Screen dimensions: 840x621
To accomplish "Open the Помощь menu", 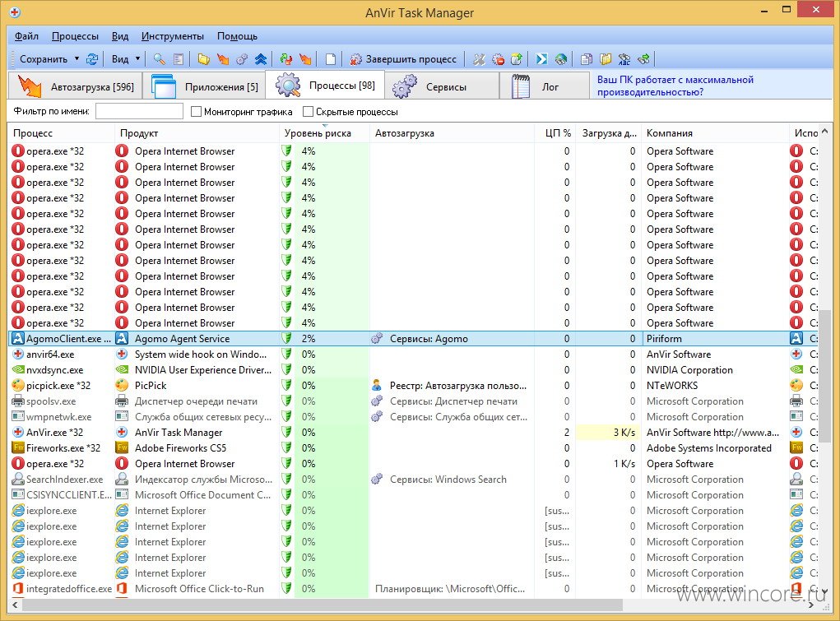I will click(x=237, y=36).
